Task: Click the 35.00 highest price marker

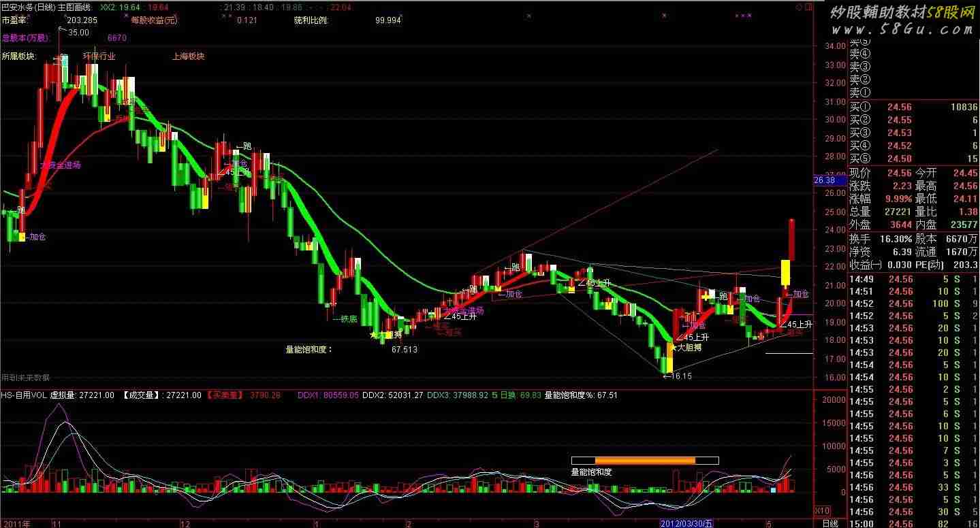Action: (77, 32)
